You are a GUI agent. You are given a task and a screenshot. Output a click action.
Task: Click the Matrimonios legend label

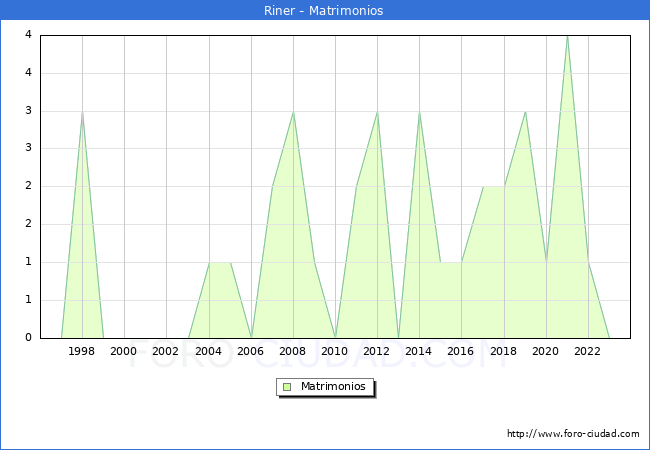(x=333, y=386)
